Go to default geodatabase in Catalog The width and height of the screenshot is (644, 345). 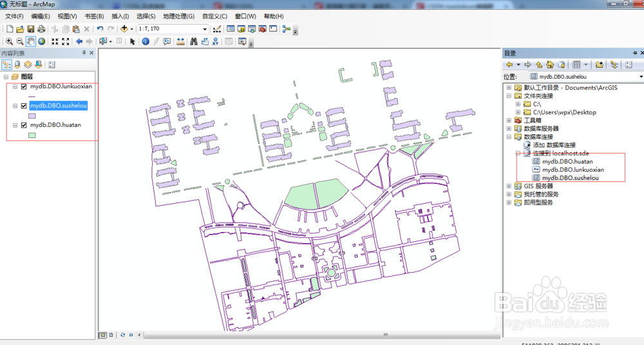[562, 64]
